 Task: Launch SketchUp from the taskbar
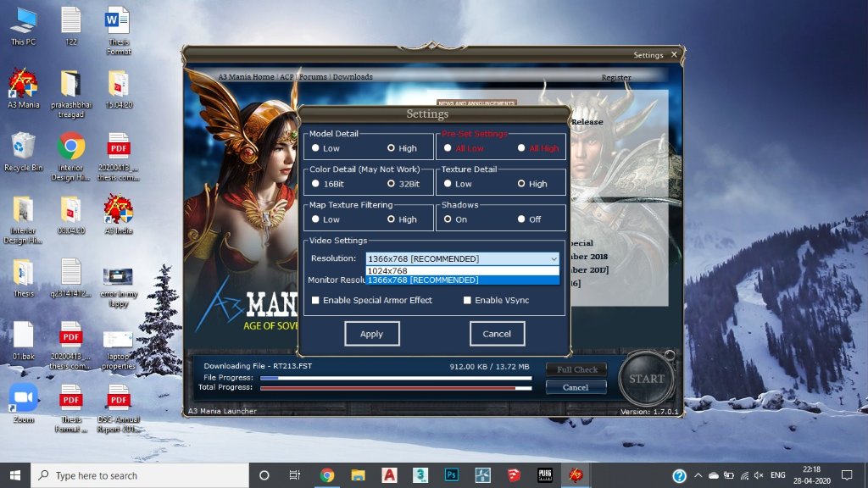coord(514,475)
